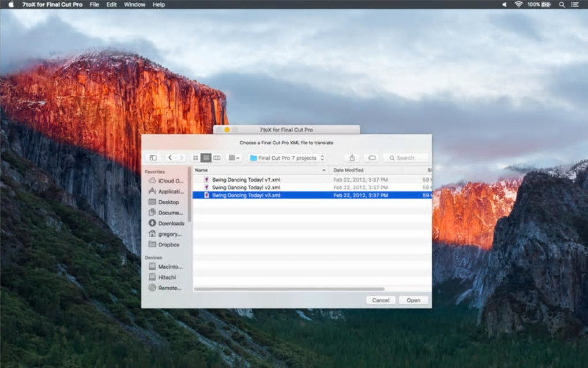
Task: Open Downloads in sidebar
Action: [x=167, y=223]
